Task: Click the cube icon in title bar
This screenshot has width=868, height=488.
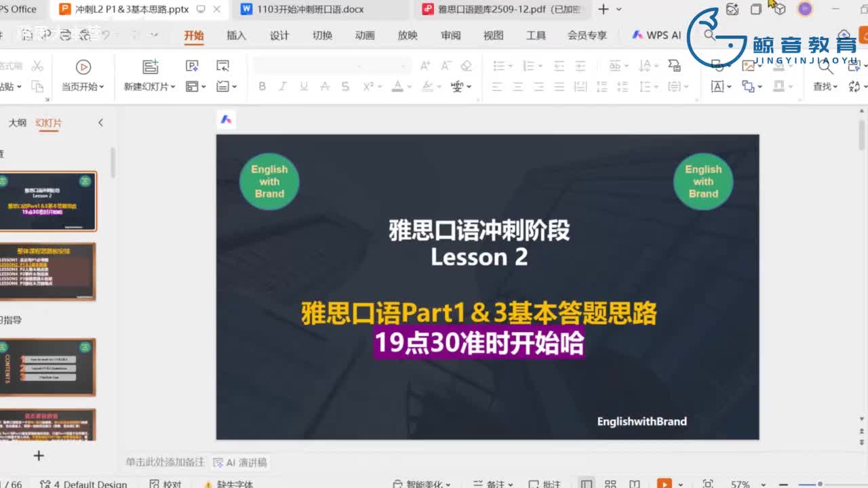Action: 780,9
